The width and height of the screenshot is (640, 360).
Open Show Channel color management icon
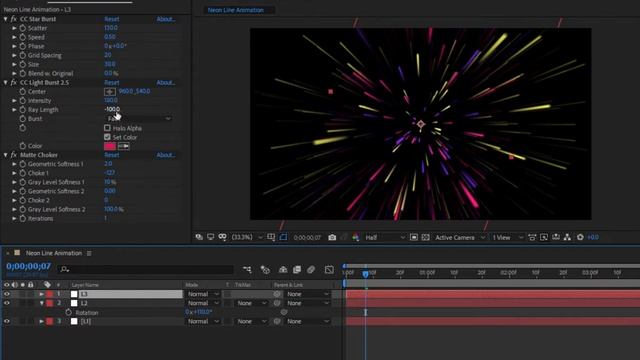point(356,237)
